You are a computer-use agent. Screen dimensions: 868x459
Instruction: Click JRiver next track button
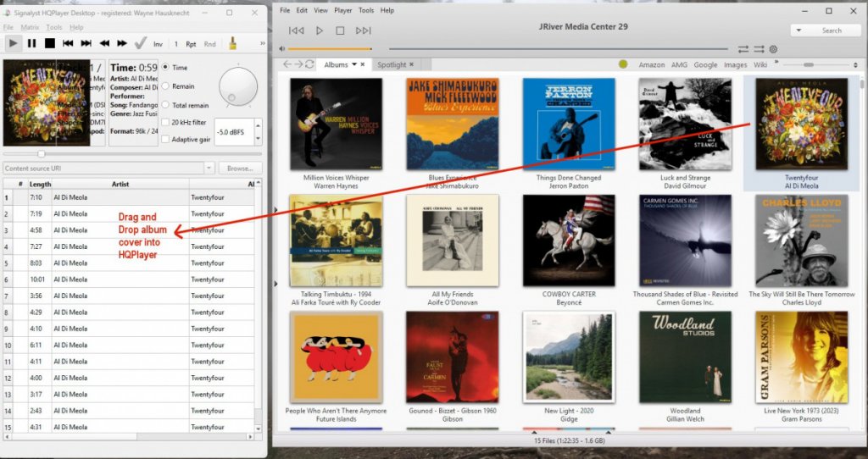click(363, 31)
